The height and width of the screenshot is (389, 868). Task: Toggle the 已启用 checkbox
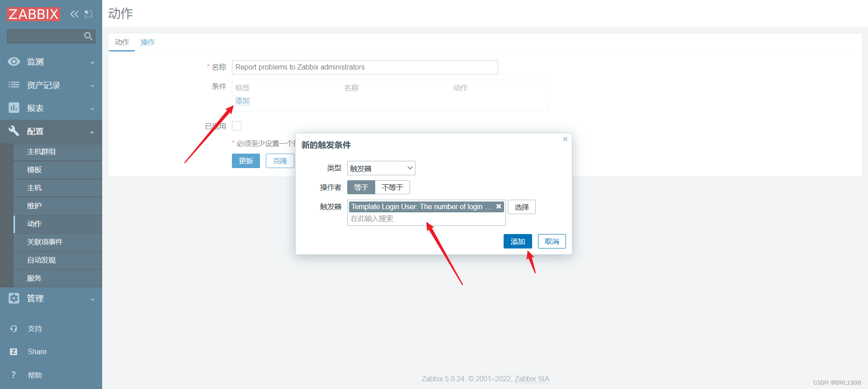236,126
